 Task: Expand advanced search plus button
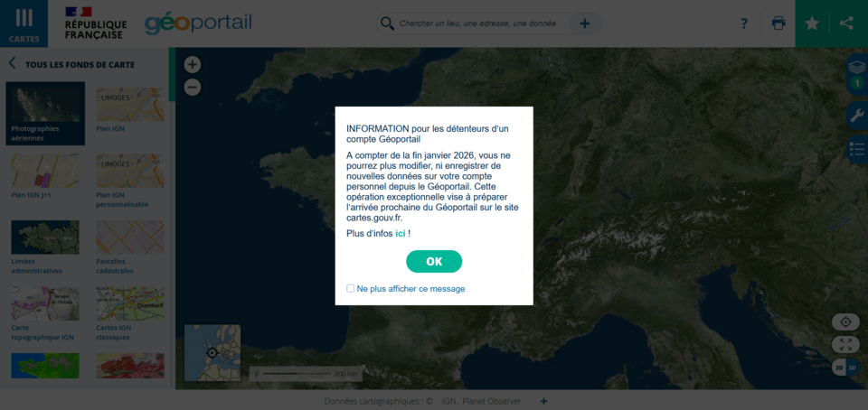[x=585, y=23]
